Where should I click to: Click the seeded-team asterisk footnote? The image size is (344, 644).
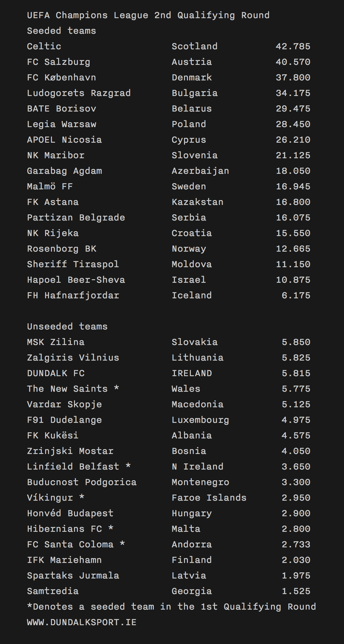[x=171, y=607]
